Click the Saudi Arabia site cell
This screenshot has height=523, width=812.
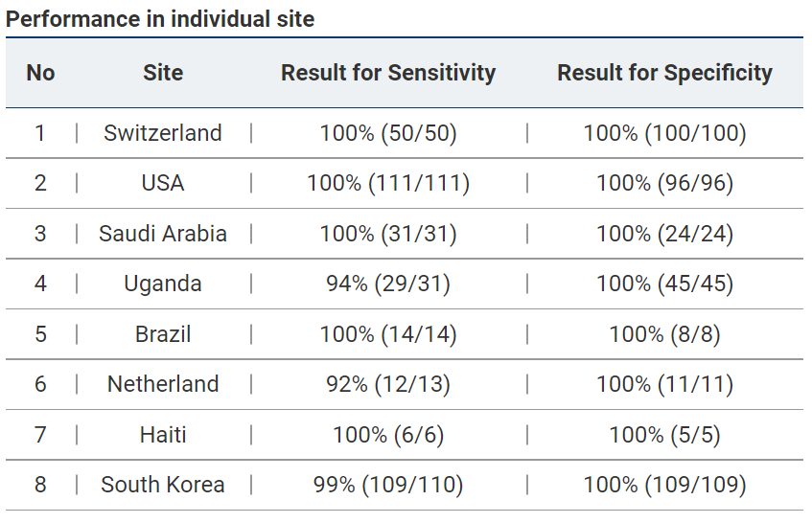point(163,234)
